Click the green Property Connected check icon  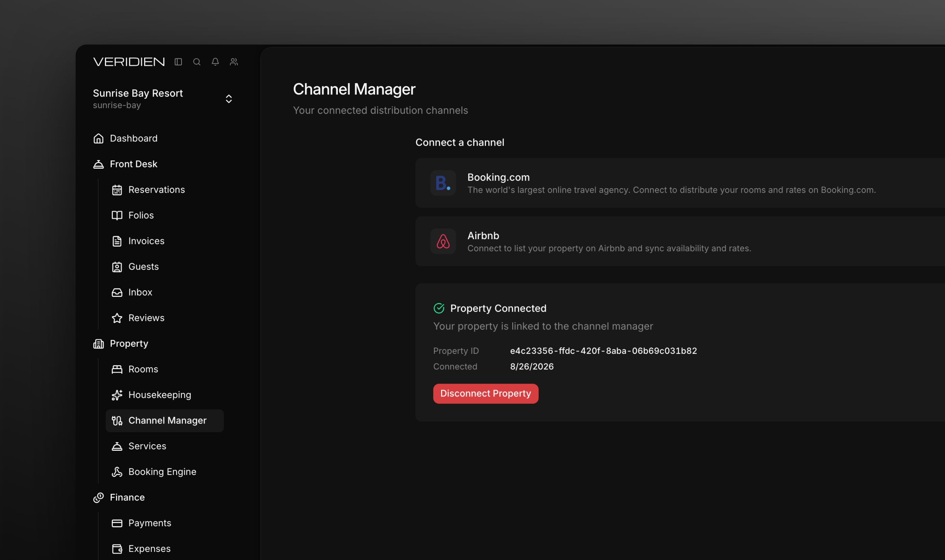pyautogui.click(x=439, y=308)
